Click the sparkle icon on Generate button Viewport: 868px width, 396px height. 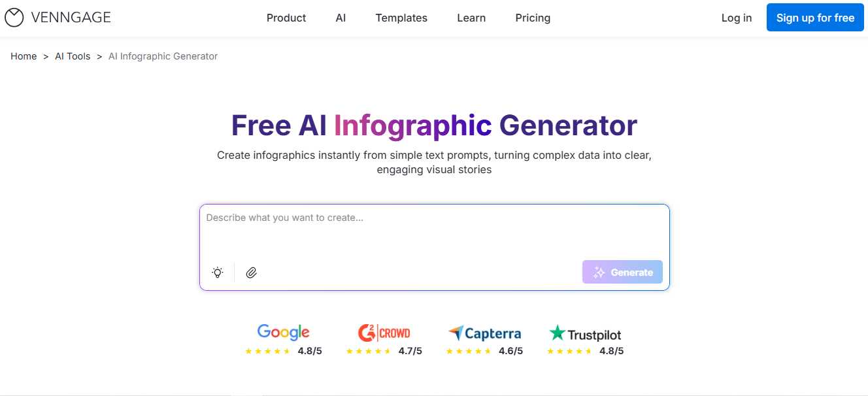599,272
